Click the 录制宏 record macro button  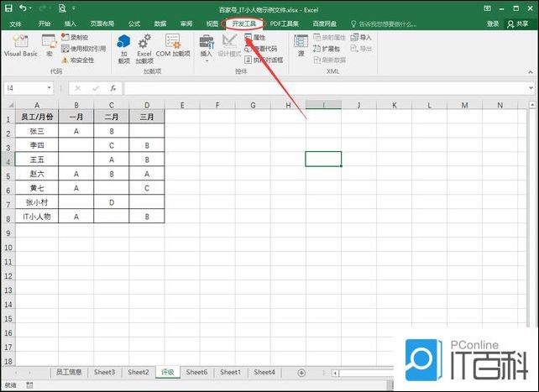[x=75, y=37]
